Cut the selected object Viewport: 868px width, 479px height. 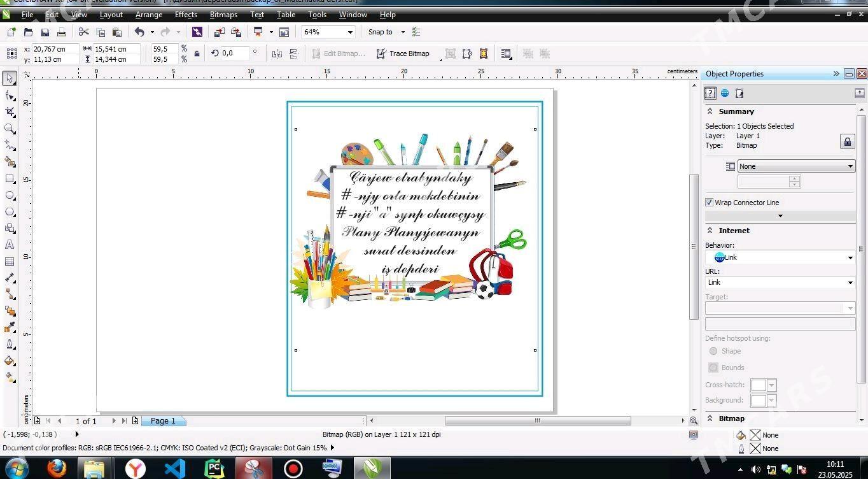click(84, 32)
